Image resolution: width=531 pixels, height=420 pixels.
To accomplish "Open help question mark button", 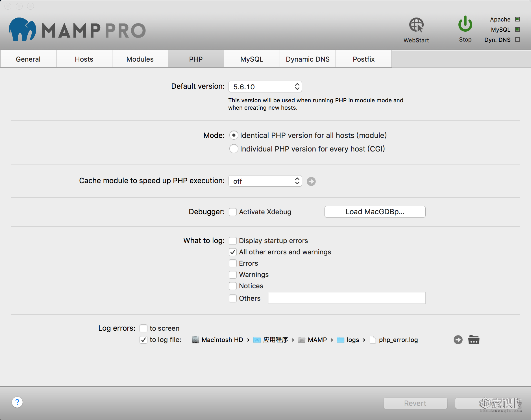I will point(17,402).
